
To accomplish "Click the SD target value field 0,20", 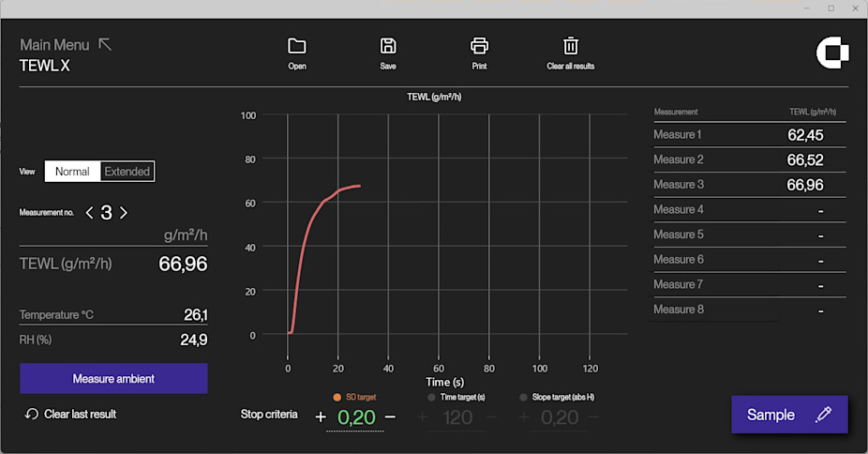I will tap(355, 417).
